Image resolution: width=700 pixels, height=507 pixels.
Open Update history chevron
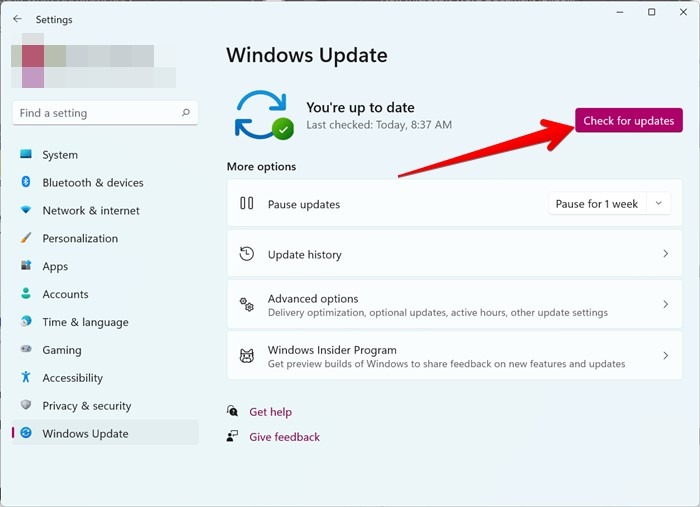[x=665, y=254]
